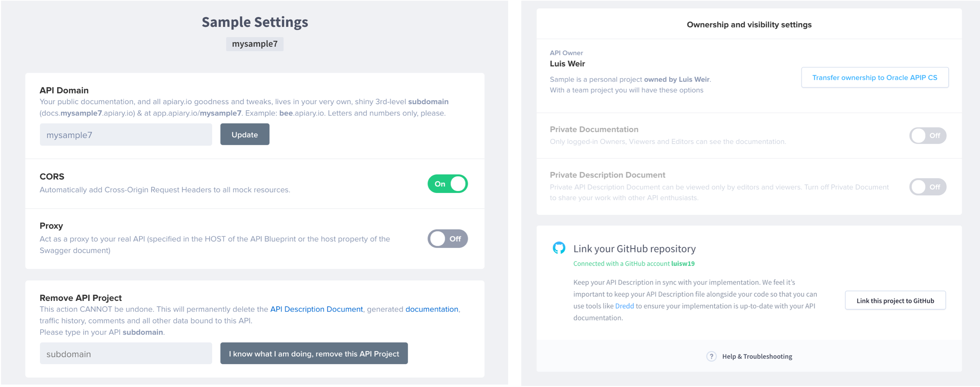This screenshot has height=387, width=980.
Task: Open the API Description Document link
Action: pos(316,309)
